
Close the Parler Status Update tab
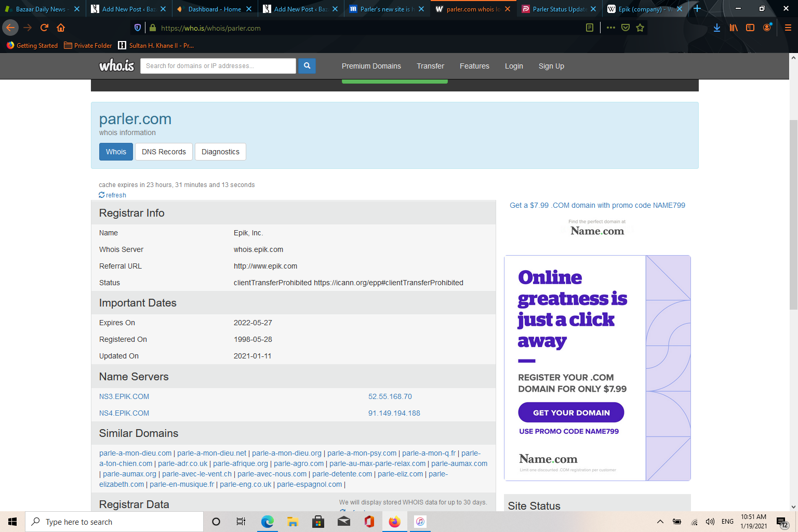[593, 9]
